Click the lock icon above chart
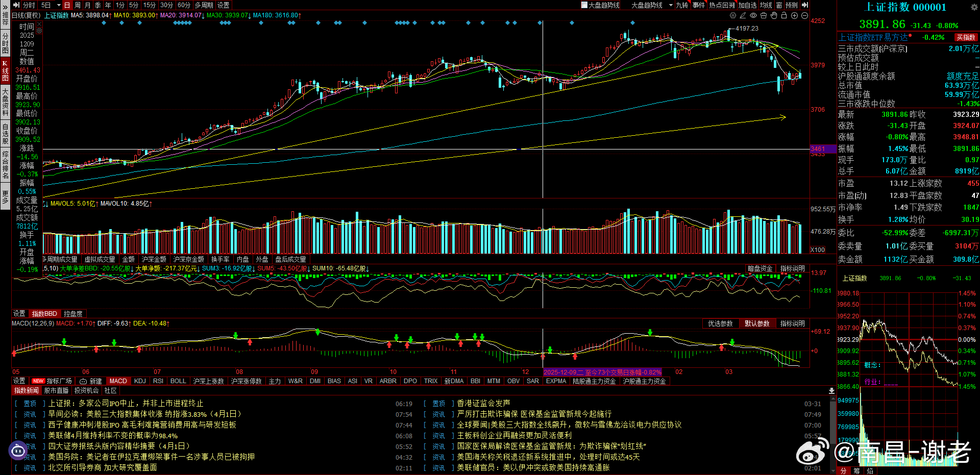The height and width of the screenshot is (475, 980). (784, 16)
